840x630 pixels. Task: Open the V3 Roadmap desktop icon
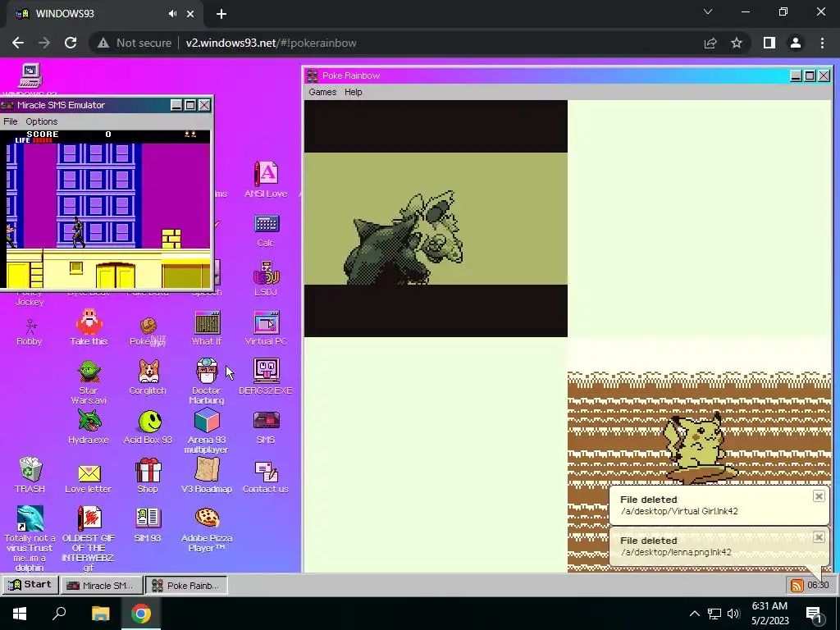pos(207,475)
